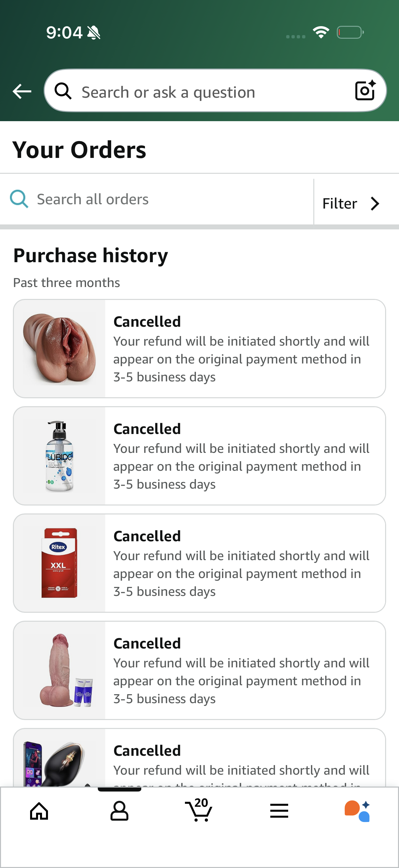399x868 pixels.
Task: Open camera lens visual search
Action: click(365, 90)
